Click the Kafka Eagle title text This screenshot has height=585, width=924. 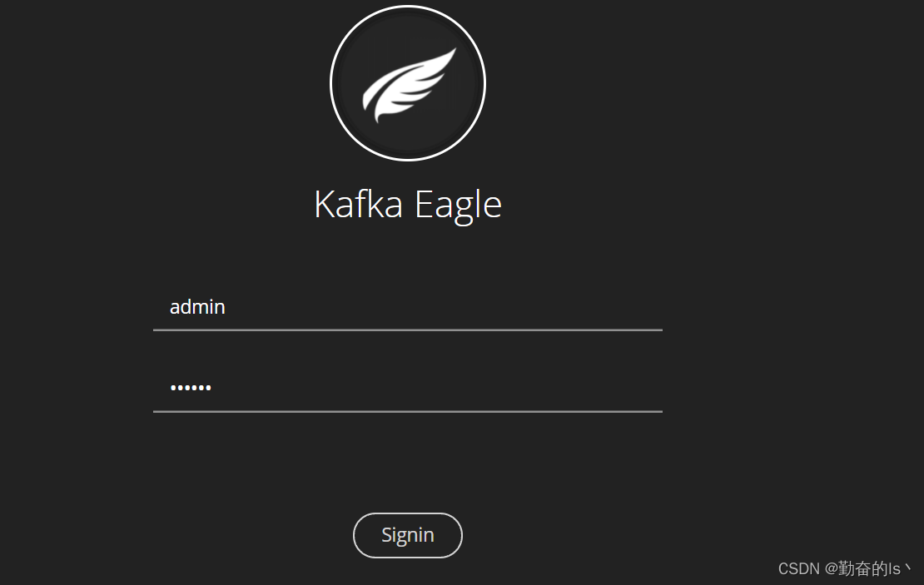pos(408,205)
